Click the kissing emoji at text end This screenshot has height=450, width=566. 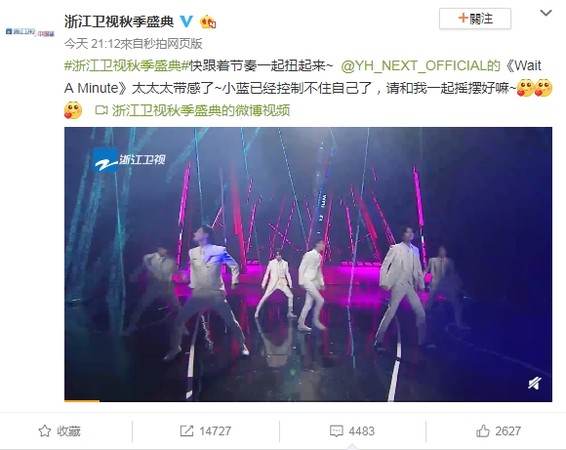[73, 110]
